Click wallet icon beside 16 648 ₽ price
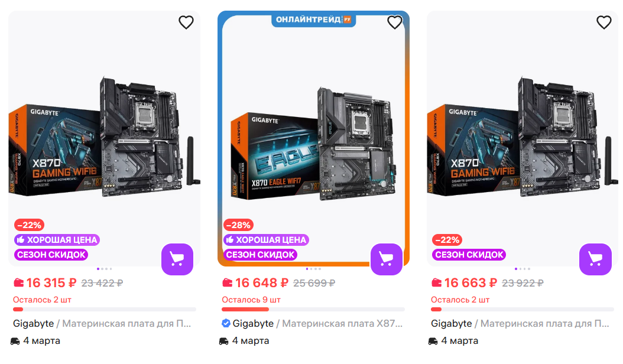 tap(227, 283)
